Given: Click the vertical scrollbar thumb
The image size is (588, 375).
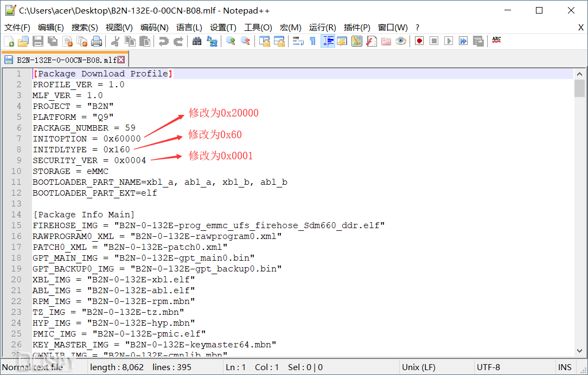Looking at the screenshot, I should [x=579, y=88].
